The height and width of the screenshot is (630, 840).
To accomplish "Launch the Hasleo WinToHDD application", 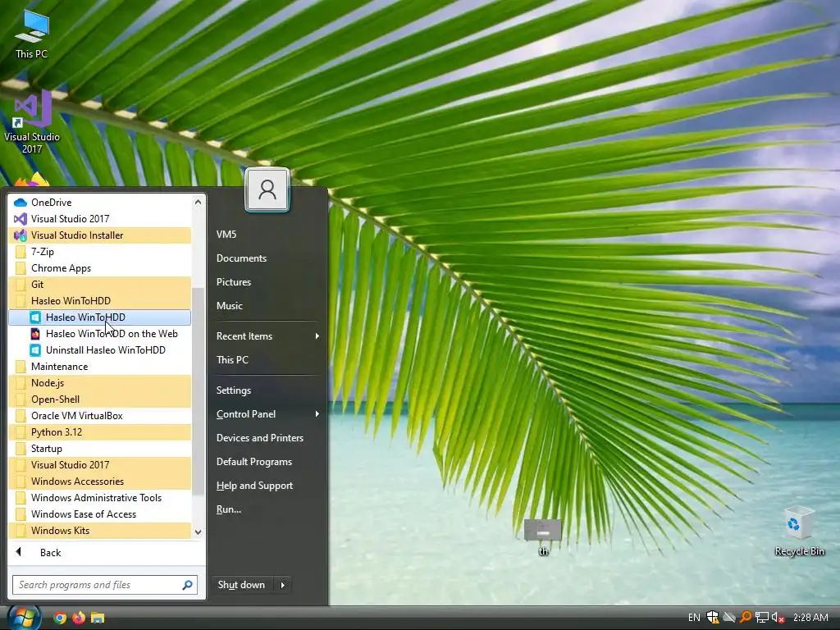I will (99, 317).
